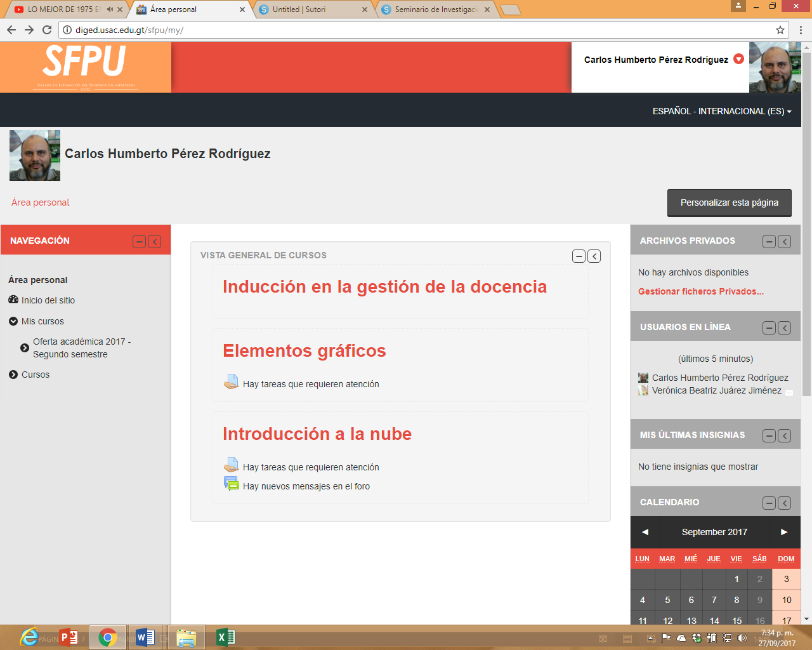Screen dimensions: 812x650
Task: Hide the Mis últimas insignias block
Action: (769, 435)
